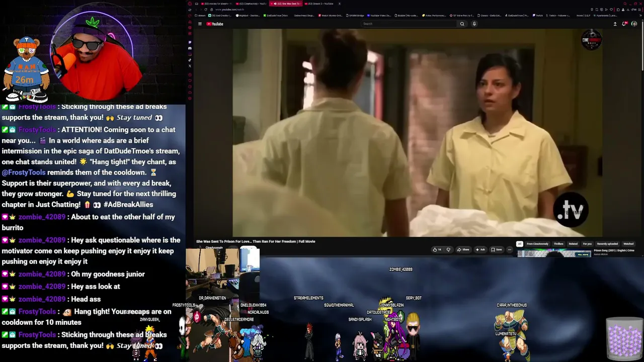Click the Share button under the video
Viewport: 644px width, 362px height.
[463, 249]
